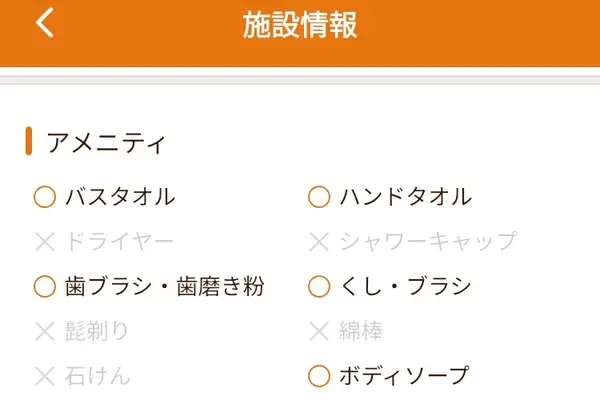Viewport: 600px width, 405px height.
Task: Click the circle icon beside バスタオル
Action: 44,197
